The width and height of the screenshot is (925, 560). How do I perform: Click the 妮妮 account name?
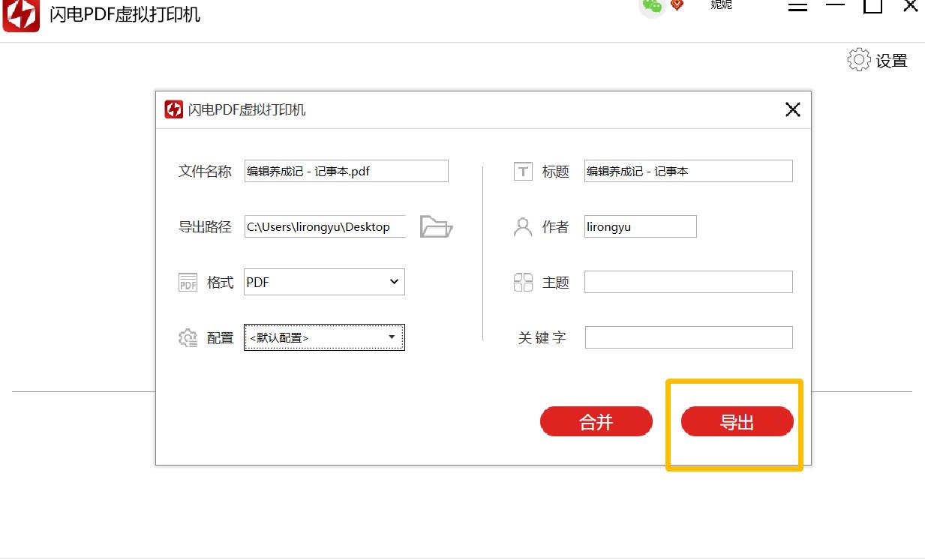tap(720, 4)
